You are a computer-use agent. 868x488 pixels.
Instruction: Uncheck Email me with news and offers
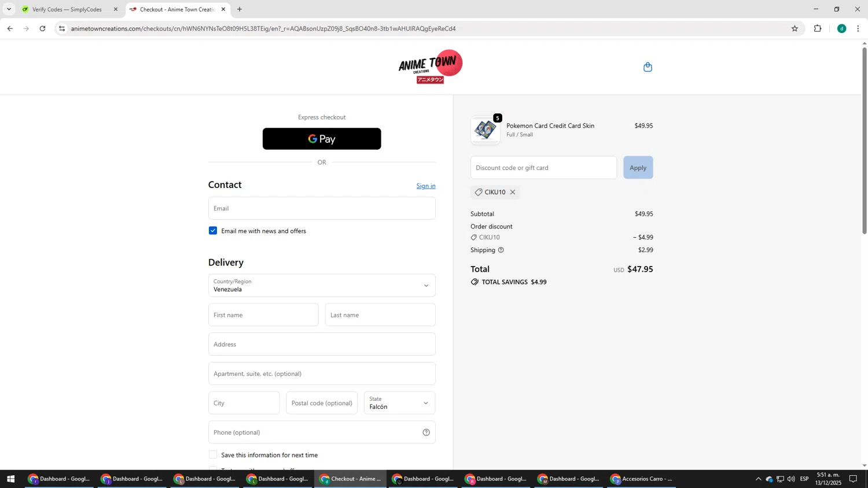coord(213,231)
